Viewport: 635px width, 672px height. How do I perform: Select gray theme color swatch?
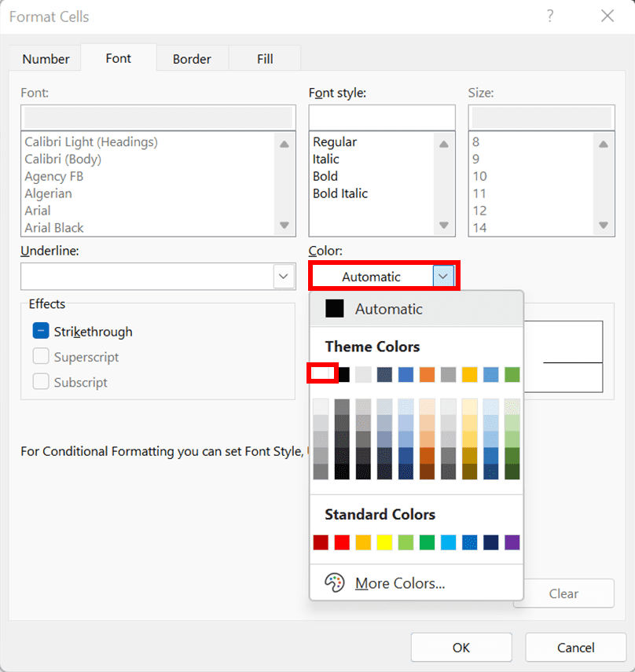click(x=448, y=375)
